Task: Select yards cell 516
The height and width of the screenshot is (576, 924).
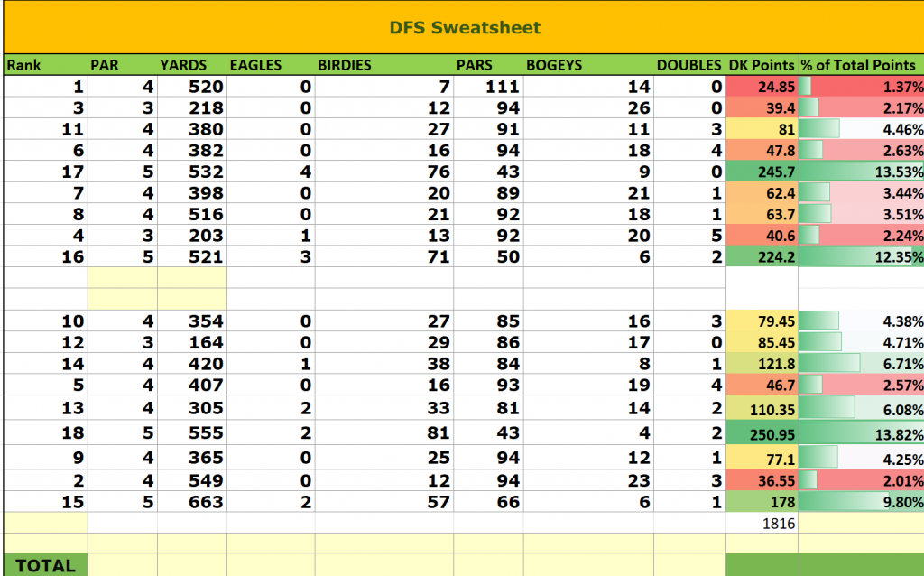Action: coord(192,214)
